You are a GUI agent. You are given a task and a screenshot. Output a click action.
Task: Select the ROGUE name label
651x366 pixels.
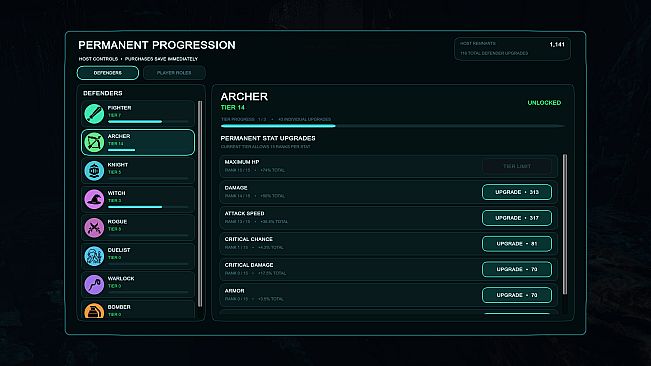[117, 222]
